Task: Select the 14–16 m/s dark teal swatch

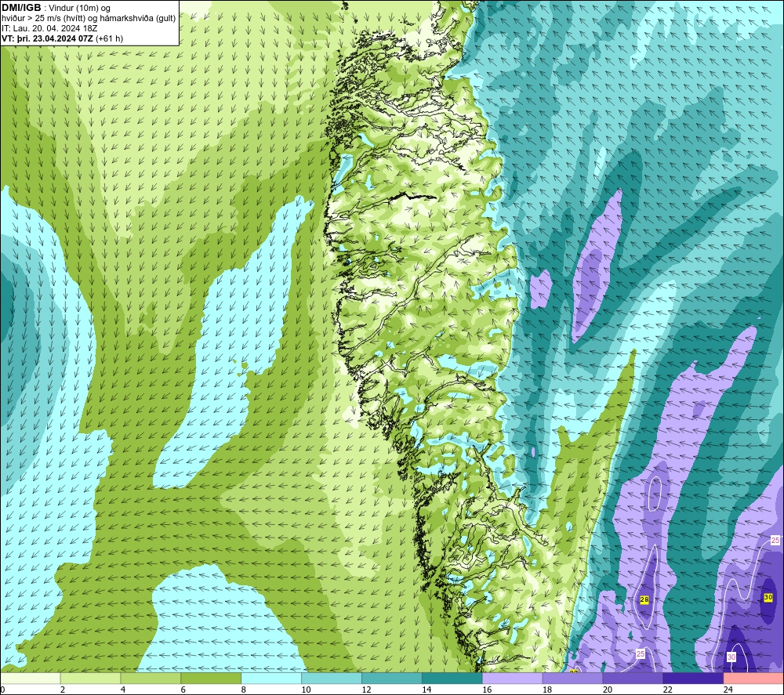Action: tap(452, 678)
